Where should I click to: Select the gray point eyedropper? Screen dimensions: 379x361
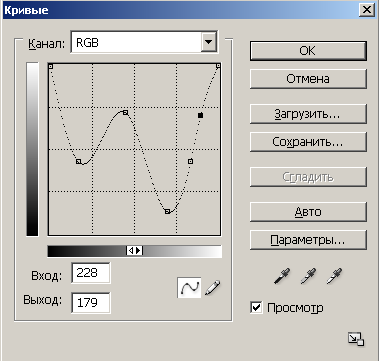(308, 276)
